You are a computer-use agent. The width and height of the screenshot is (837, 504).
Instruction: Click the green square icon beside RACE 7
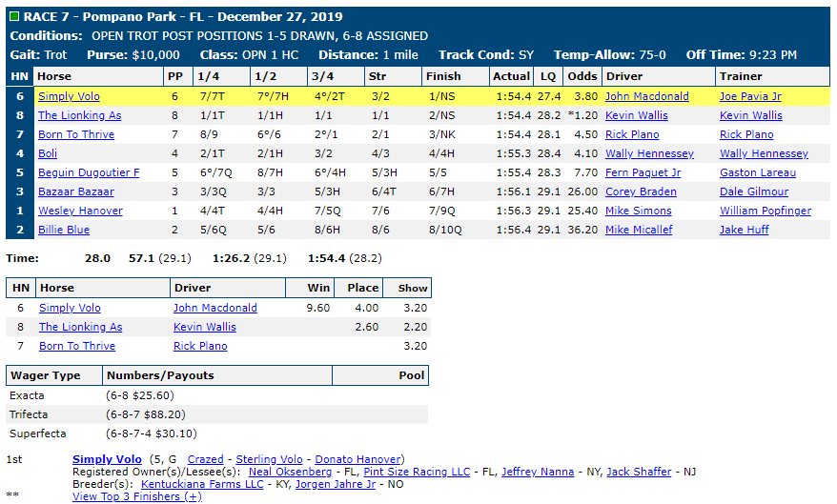14,16
